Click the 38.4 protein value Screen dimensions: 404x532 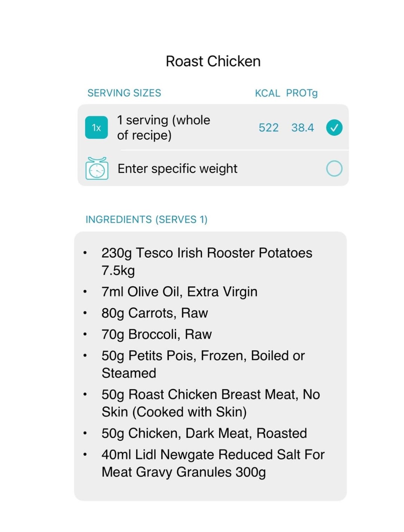302,128
